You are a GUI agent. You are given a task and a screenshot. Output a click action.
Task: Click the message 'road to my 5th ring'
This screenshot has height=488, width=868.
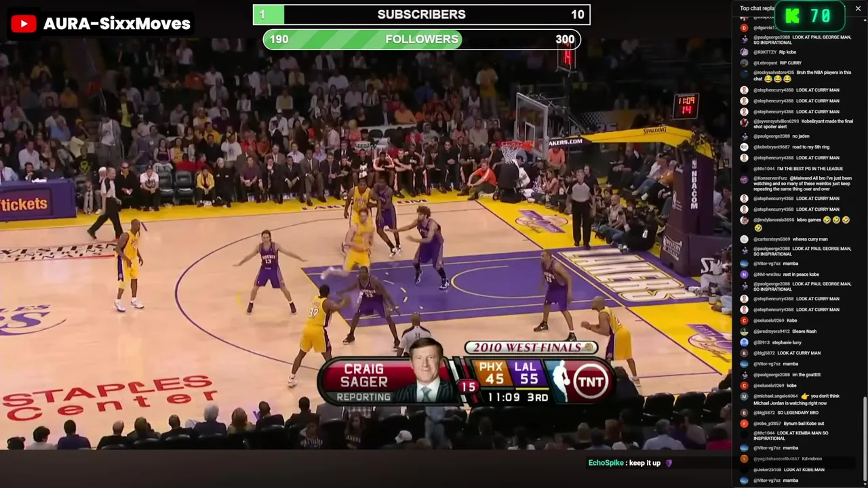[x=810, y=147]
